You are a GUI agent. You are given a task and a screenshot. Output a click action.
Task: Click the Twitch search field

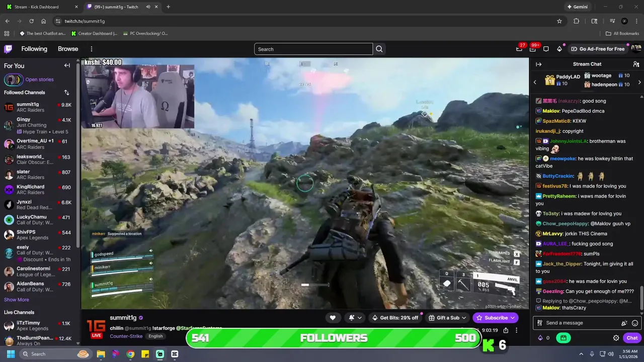pos(313,49)
